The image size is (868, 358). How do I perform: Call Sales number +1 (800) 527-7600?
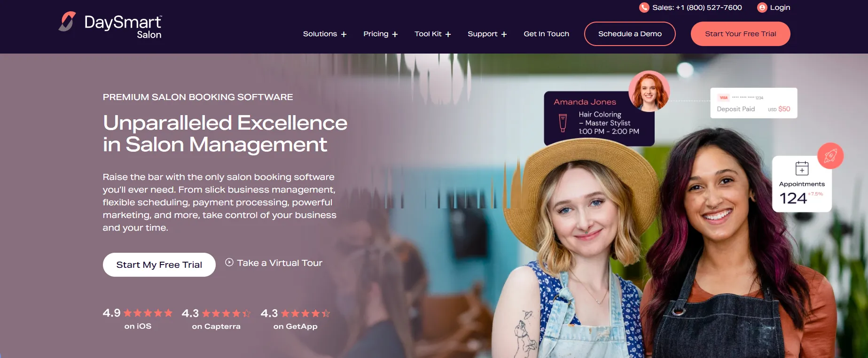pyautogui.click(x=697, y=8)
